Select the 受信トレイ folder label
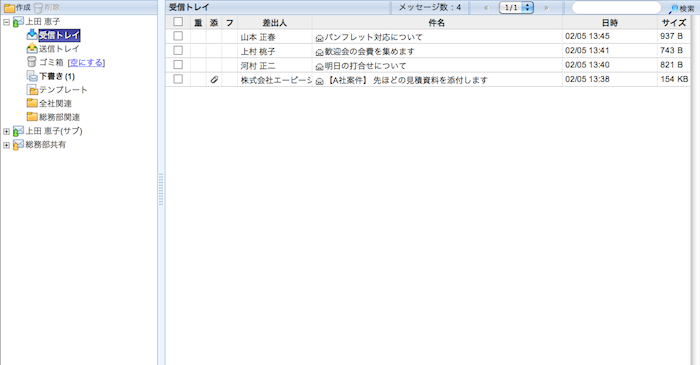 pyautogui.click(x=59, y=35)
